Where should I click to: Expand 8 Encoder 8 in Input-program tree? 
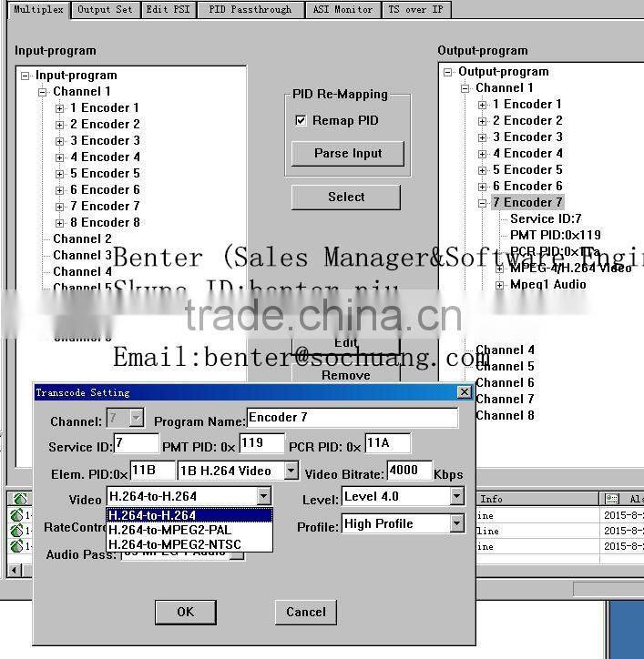pyautogui.click(x=60, y=223)
